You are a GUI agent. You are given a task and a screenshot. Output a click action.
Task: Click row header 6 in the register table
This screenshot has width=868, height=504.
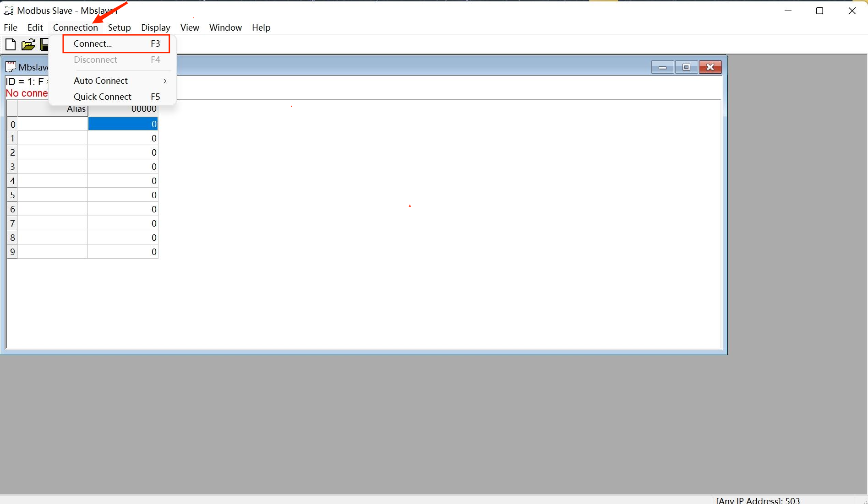12,209
